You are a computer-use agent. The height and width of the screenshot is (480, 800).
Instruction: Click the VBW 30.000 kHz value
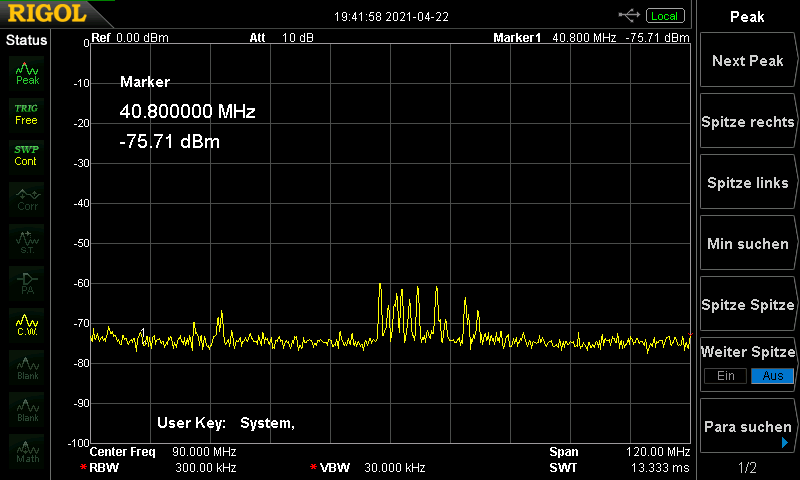tap(395, 468)
